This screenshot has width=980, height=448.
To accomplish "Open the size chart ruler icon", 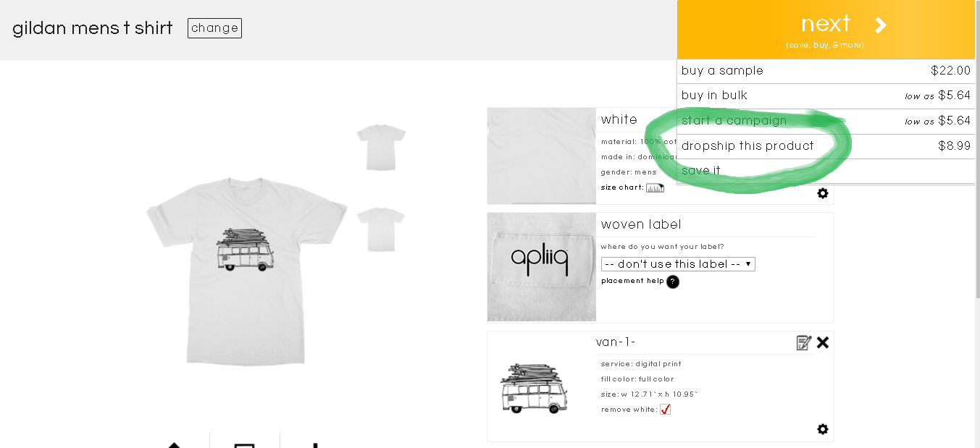I will point(655,188).
